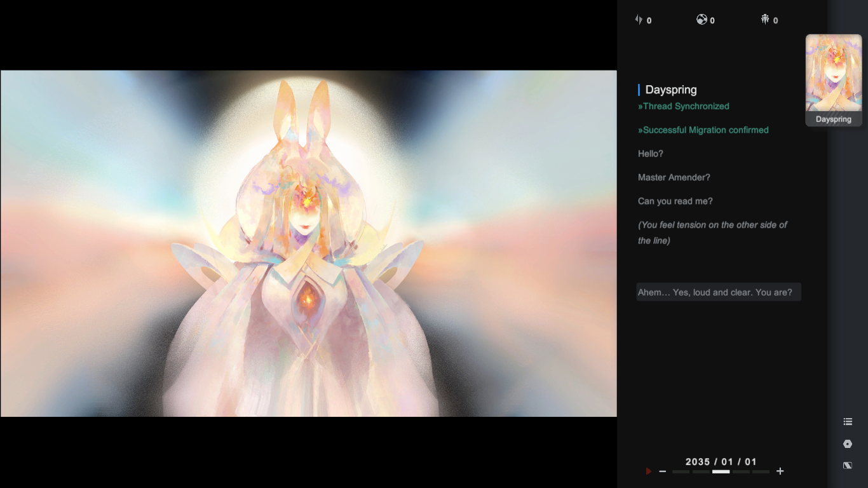Viewport: 868px width, 488px height.
Task: Open the hexagon settings icon
Action: pos(848,444)
